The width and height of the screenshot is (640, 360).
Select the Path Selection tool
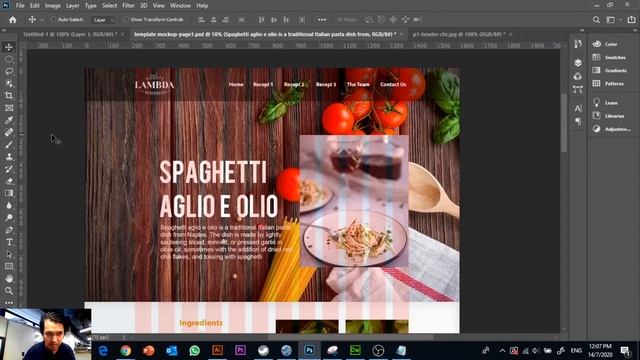pyautogui.click(x=9, y=254)
